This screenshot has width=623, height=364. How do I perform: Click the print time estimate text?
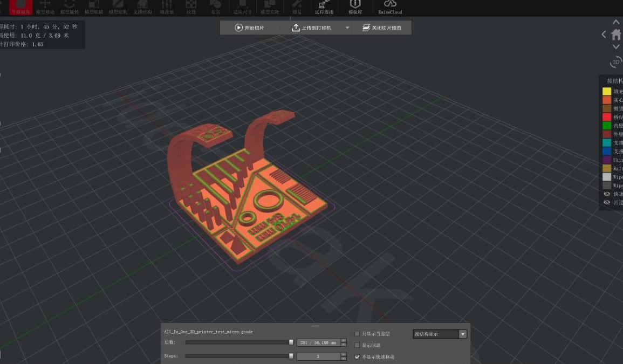38,26
